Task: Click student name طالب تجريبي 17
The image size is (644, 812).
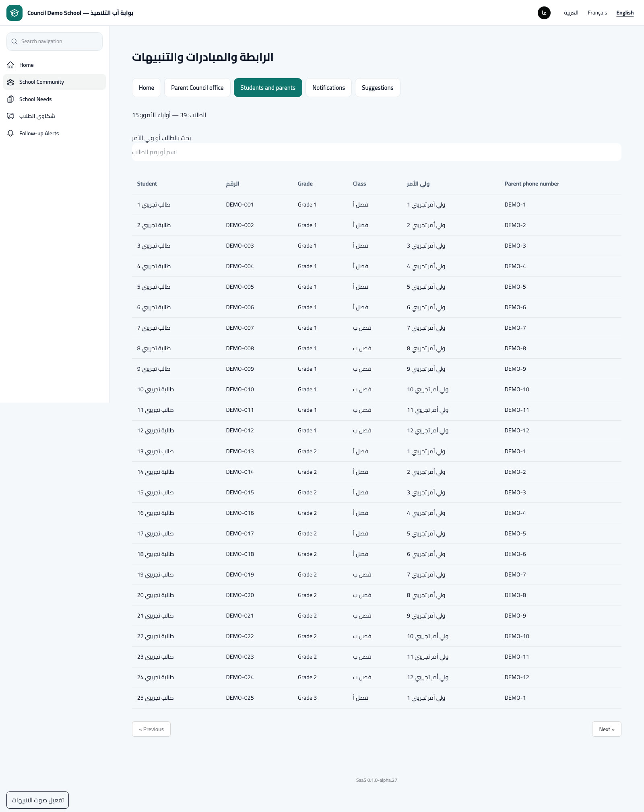Action: pos(155,533)
